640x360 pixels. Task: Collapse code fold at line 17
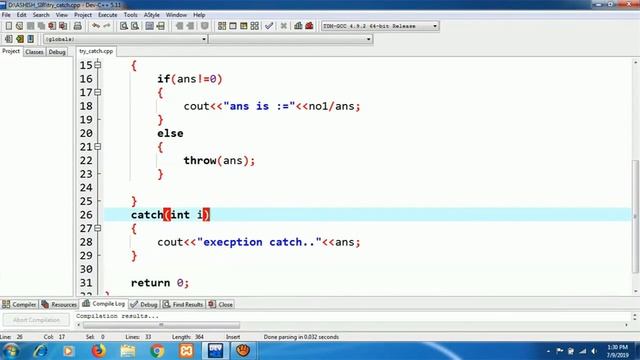click(98, 92)
